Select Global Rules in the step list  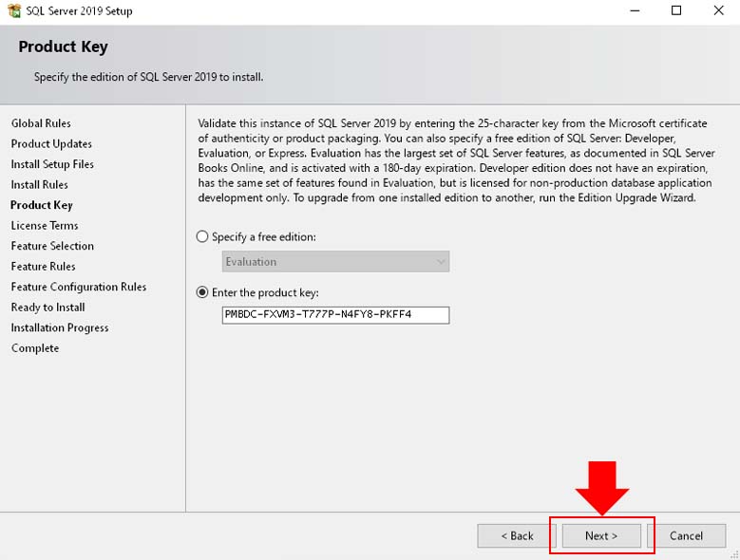41,123
